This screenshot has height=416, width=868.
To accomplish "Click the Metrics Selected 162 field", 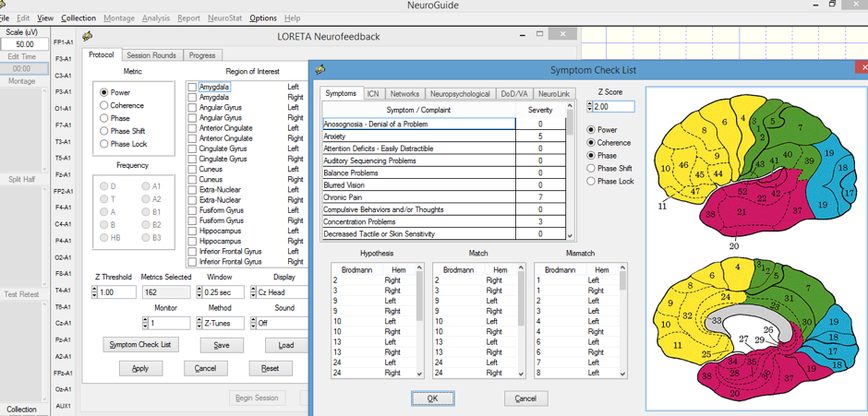I will (165, 292).
